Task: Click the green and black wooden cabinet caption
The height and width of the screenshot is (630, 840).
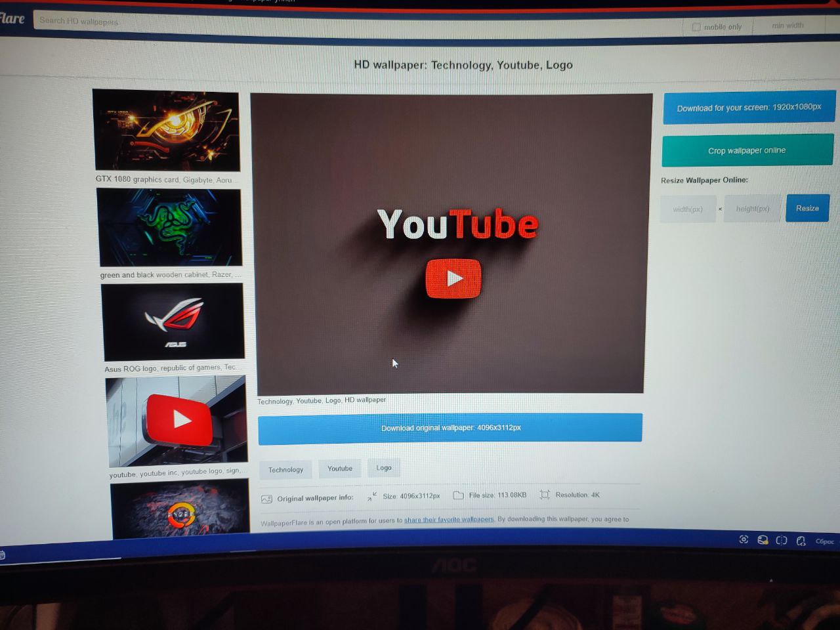Action: point(170,275)
